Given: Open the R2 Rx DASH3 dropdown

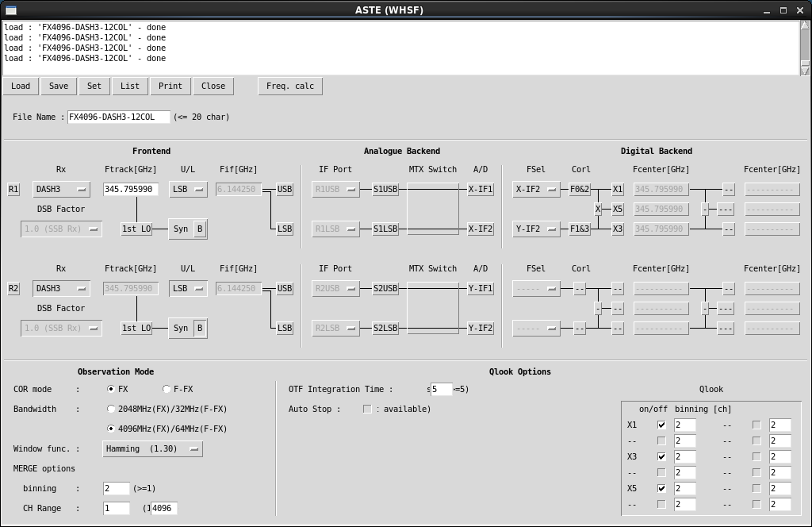Looking at the screenshot, I should 61,288.
